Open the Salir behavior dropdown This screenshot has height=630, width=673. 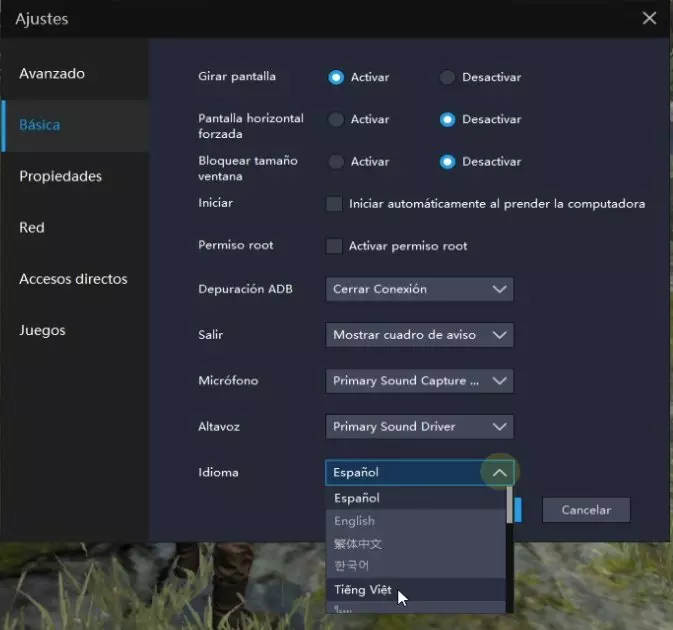[x=419, y=335]
